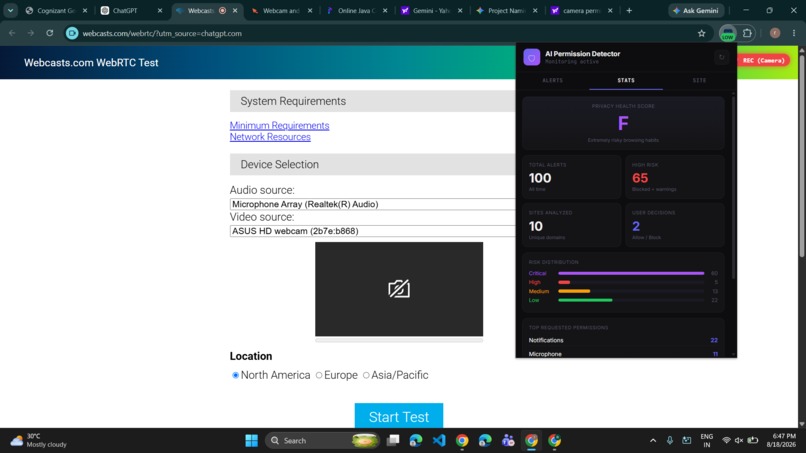
Task: Open the Network Resources link
Action: pos(270,137)
